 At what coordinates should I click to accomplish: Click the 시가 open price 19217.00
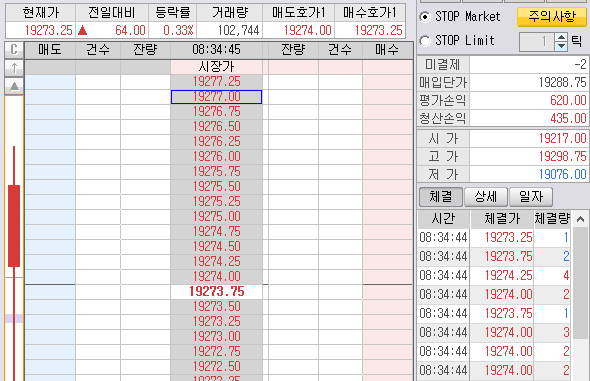point(563,138)
